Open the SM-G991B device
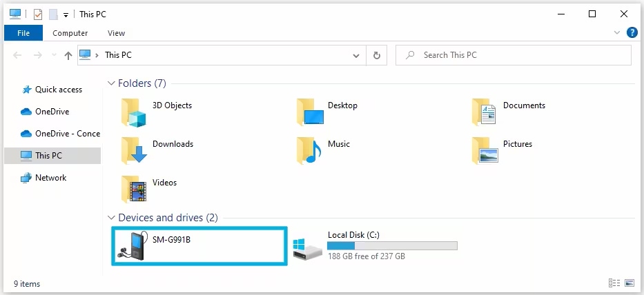The height and width of the screenshot is (295, 644). [199, 247]
